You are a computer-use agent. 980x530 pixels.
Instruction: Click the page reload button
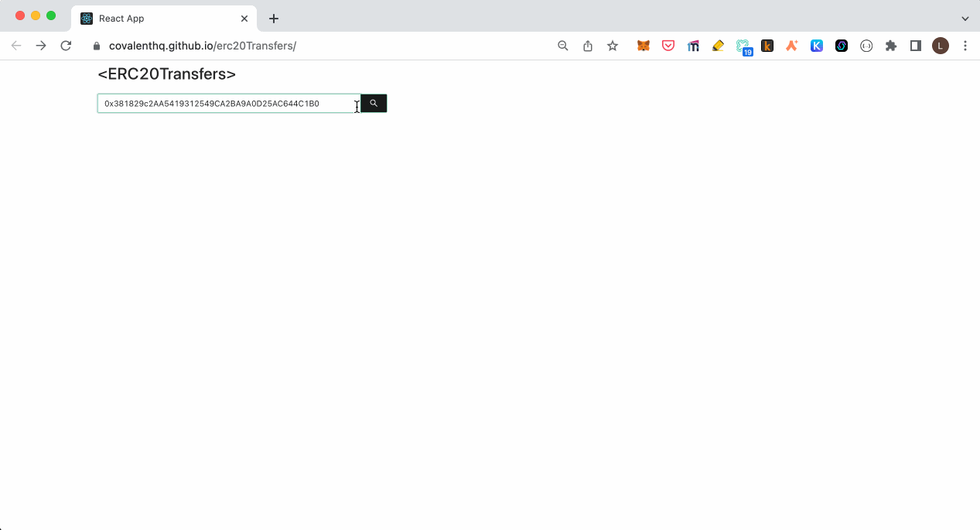66,46
